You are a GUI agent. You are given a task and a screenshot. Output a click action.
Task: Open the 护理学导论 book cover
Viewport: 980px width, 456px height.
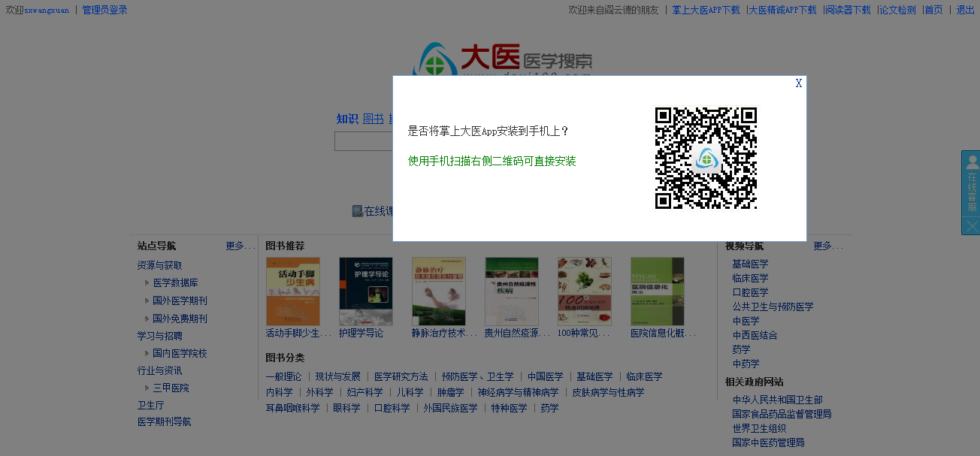pyautogui.click(x=366, y=291)
